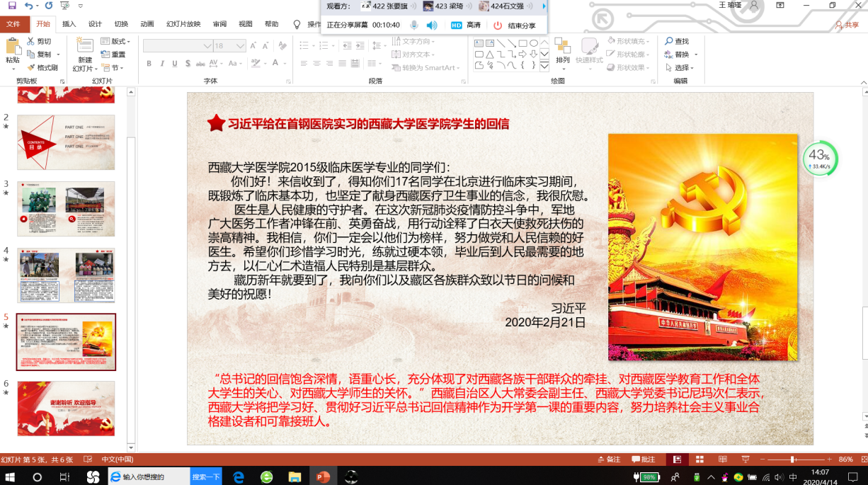The height and width of the screenshot is (485, 868).
Task: Select the Format Painter (格式刷) tool
Action: pyautogui.click(x=31, y=68)
